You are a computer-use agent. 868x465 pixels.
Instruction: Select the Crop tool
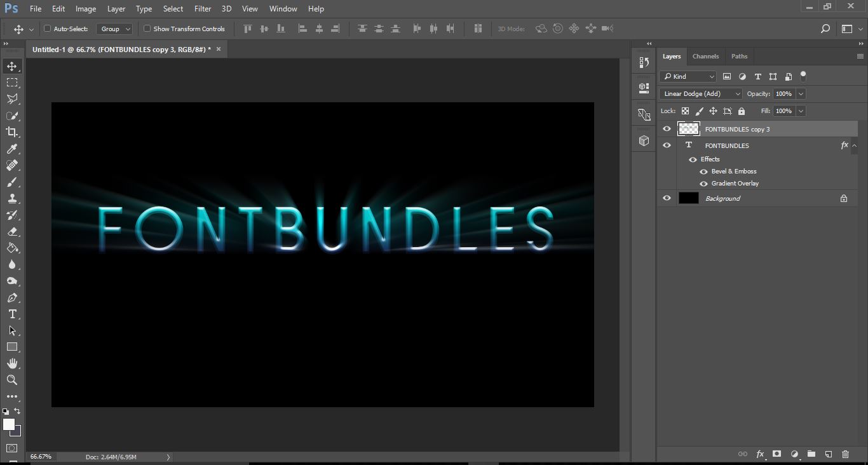coord(12,132)
